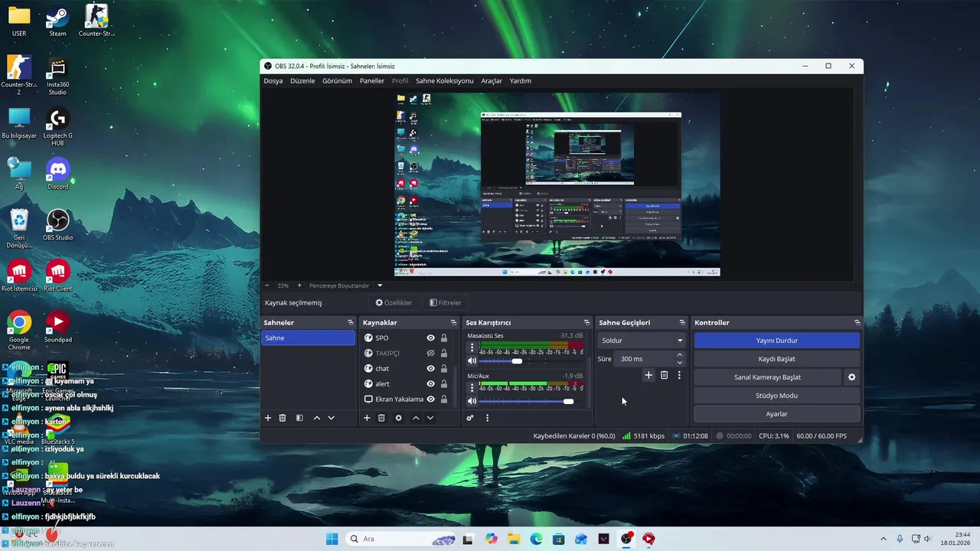Screen dimensions: 980x551
Task: Open Ses Karıştırıcı bottom options menu
Action: (x=487, y=418)
